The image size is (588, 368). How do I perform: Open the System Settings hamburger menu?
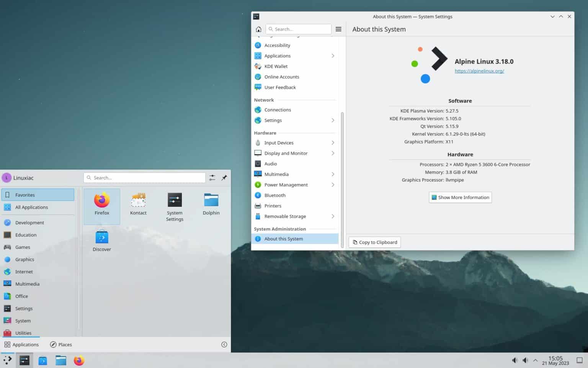click(x=338, y=29)
